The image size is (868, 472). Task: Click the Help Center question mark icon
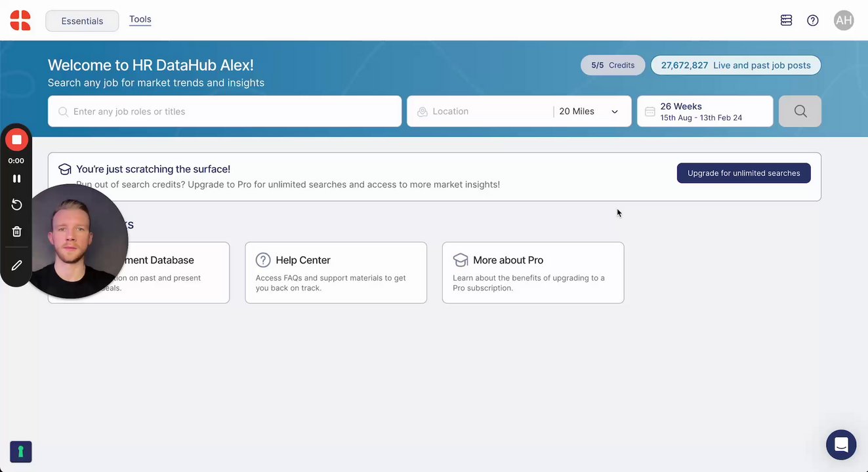(263, 260)
